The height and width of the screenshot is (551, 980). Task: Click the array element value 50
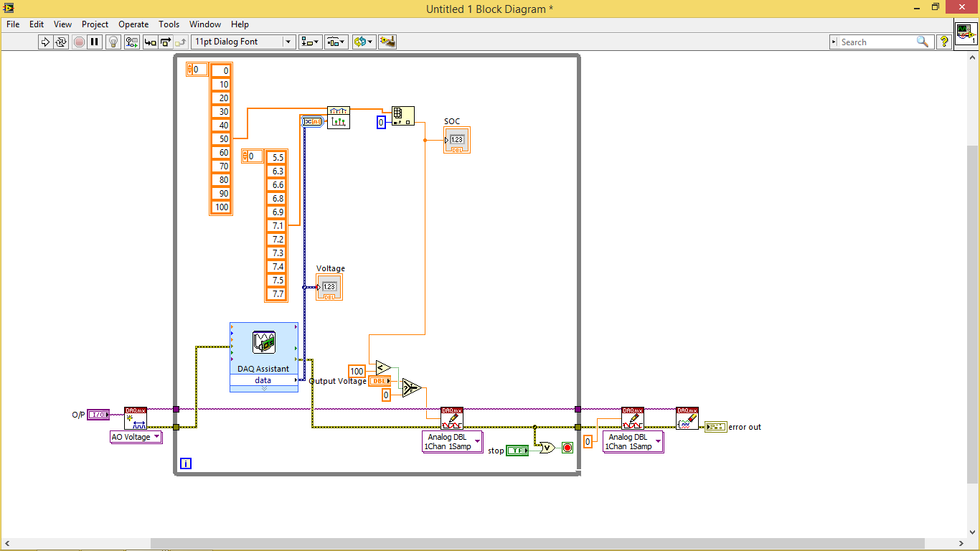coord(222,139)
